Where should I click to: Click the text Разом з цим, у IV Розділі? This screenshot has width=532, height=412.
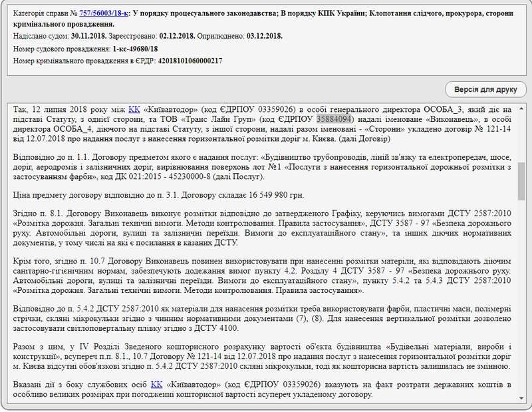point(65,347)
